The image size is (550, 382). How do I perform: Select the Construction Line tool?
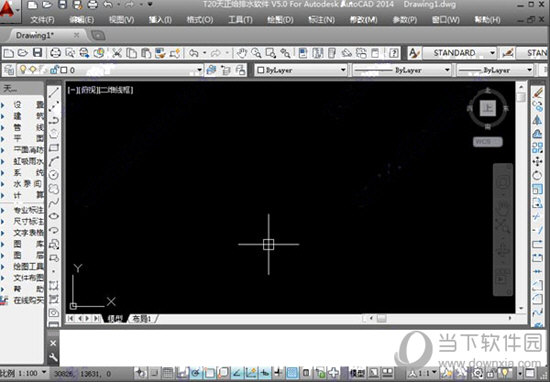pos(54,107)
